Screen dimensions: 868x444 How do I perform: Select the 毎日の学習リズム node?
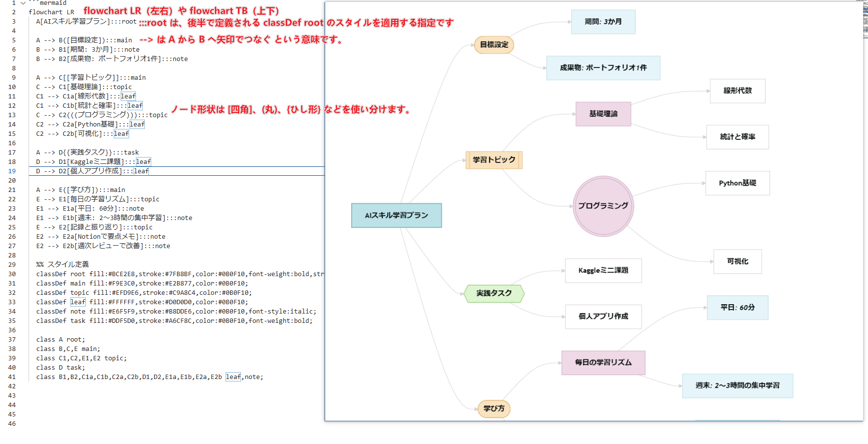(603, 363)
